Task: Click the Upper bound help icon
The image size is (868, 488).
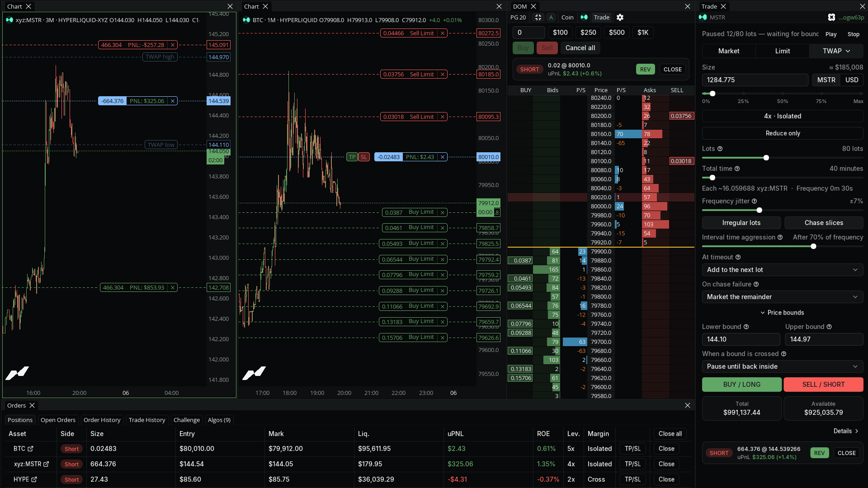Action: 829,327
